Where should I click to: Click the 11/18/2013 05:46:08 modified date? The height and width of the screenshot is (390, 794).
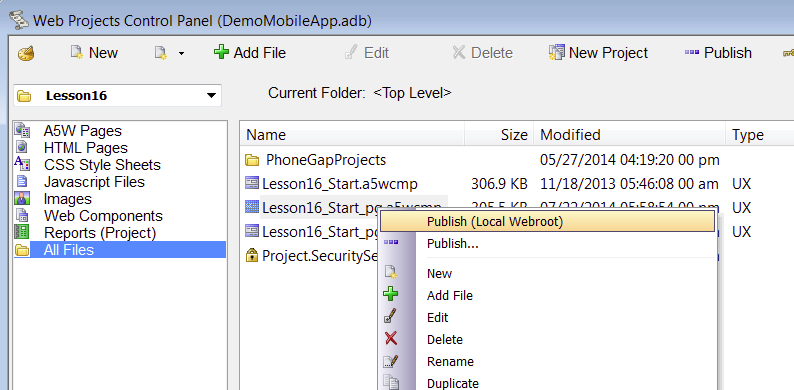pos(629,184)
